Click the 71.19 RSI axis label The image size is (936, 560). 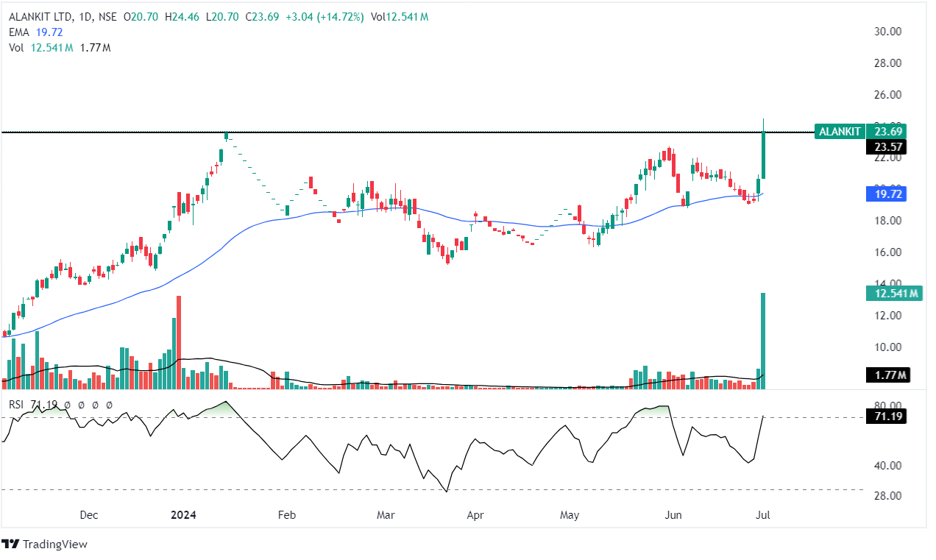(886, 417)
